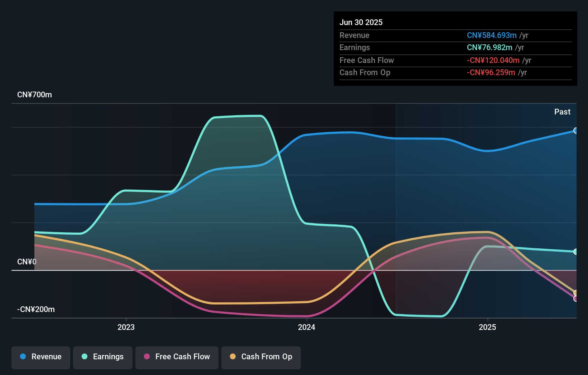Click the -CN¥120.040m free cash flow value

point(493,60)
